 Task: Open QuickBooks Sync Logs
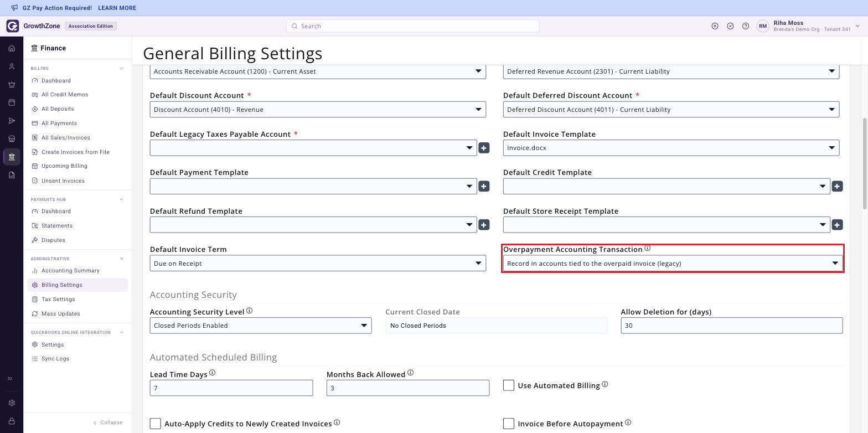tap(55, 359)
